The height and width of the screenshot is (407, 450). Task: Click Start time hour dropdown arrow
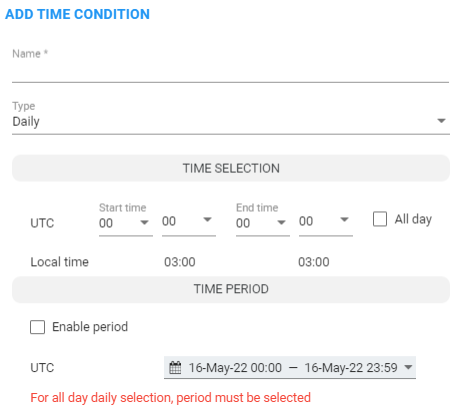click(x=144, y=222)
